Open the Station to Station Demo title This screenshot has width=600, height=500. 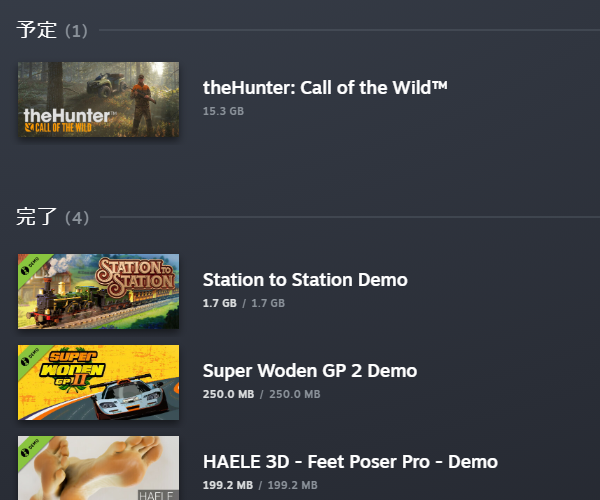(305, 280)
